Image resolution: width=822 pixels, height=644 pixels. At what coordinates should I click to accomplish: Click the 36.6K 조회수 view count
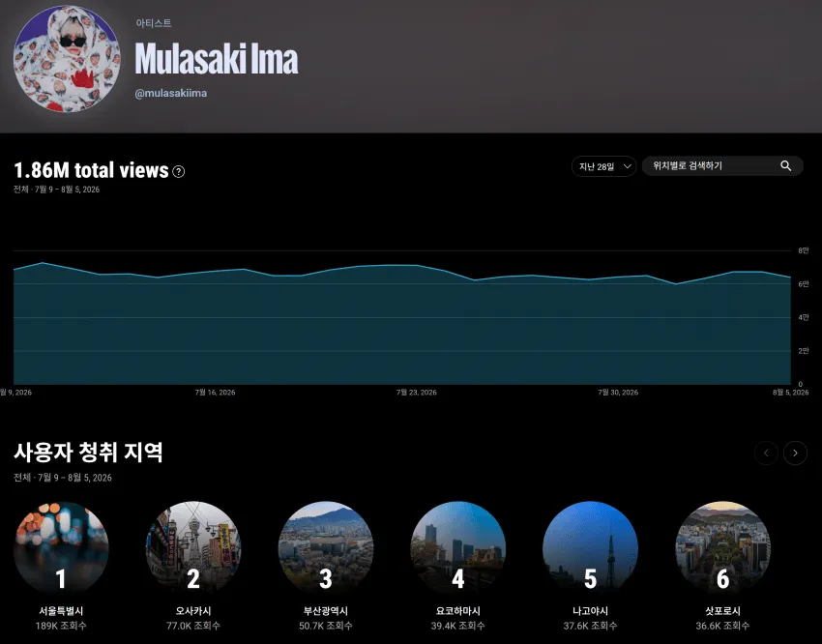point(722,626)
